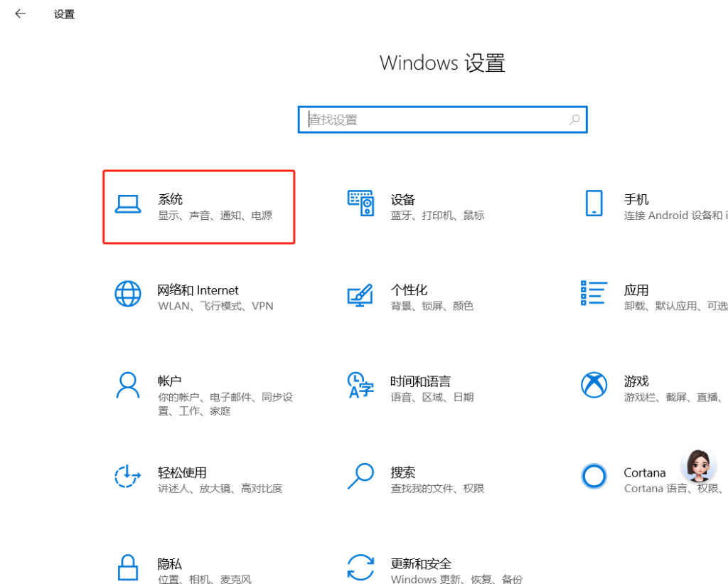Click the sync arrows icon for 更新和安全
The width and height of the screenshot is (728, 584).
pyautogui.click(x=360, y=567)
